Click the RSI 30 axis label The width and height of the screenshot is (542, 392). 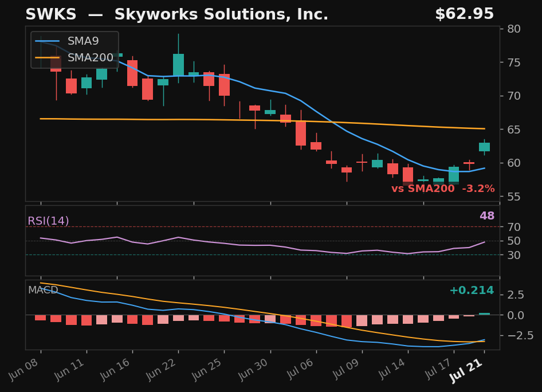[x=514, y=255]
